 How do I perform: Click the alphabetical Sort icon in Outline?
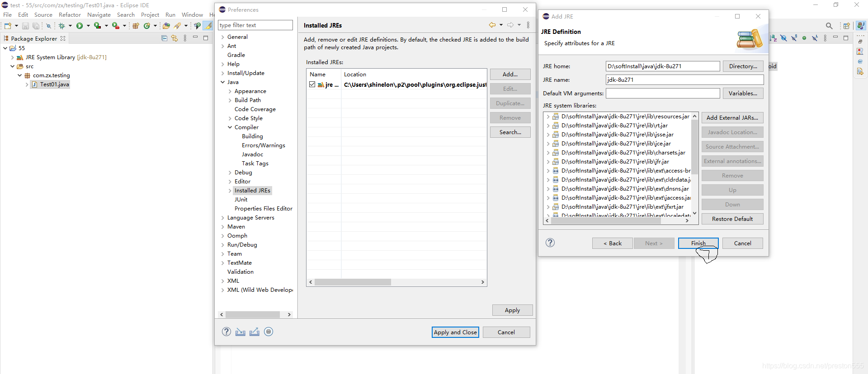click(x=774, y=38)
